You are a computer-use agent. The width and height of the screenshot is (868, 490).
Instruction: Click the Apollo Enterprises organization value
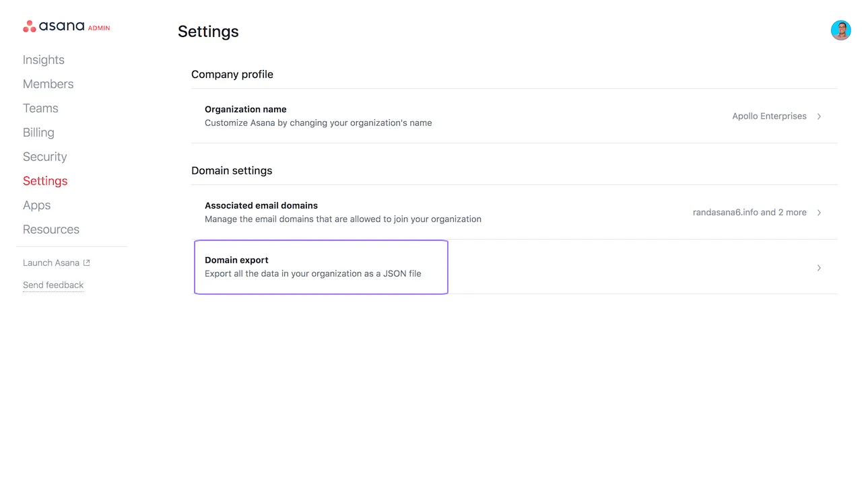768,116
